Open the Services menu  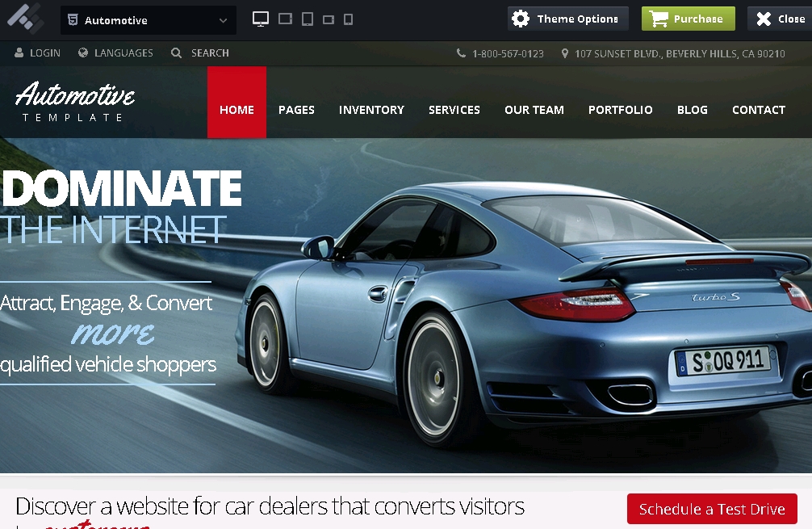454,110
